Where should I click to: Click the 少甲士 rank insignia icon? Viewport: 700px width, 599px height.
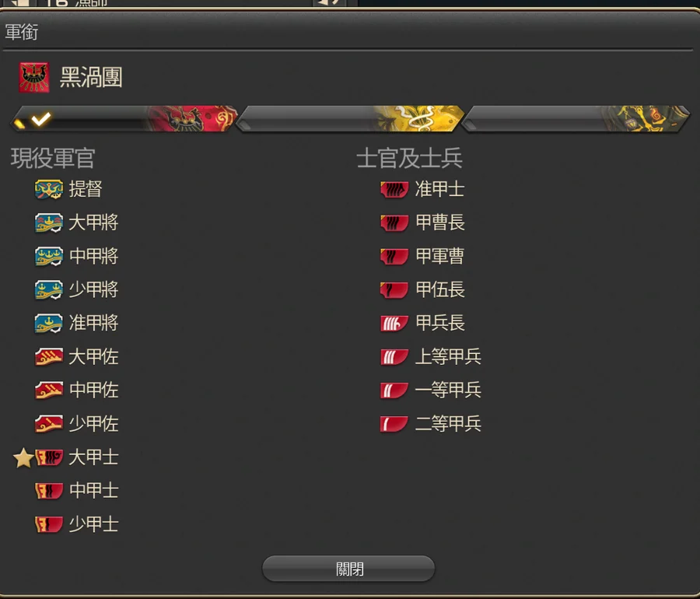point(49,524)
